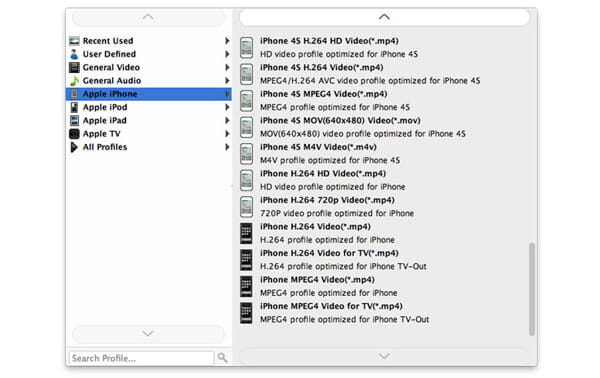This screenshot has height=378, width=600.
Task: Click the iPhone 4S H.264 HD Video profile icon
Action: click(246, 47)
